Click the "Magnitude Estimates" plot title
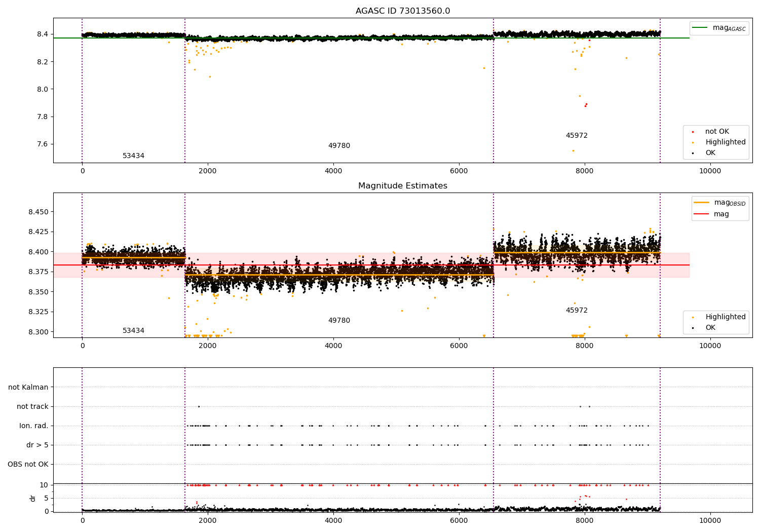Image resolution: width=760 pixels, height=532 pixels. coord(403,186)
